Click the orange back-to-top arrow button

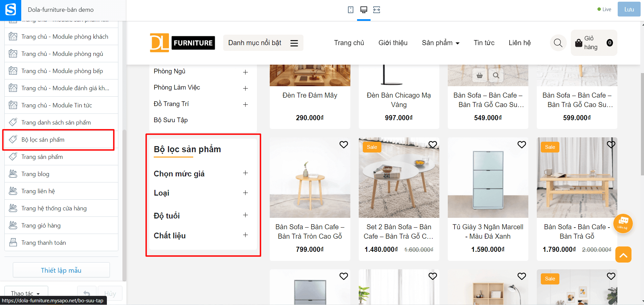[623, 255]
